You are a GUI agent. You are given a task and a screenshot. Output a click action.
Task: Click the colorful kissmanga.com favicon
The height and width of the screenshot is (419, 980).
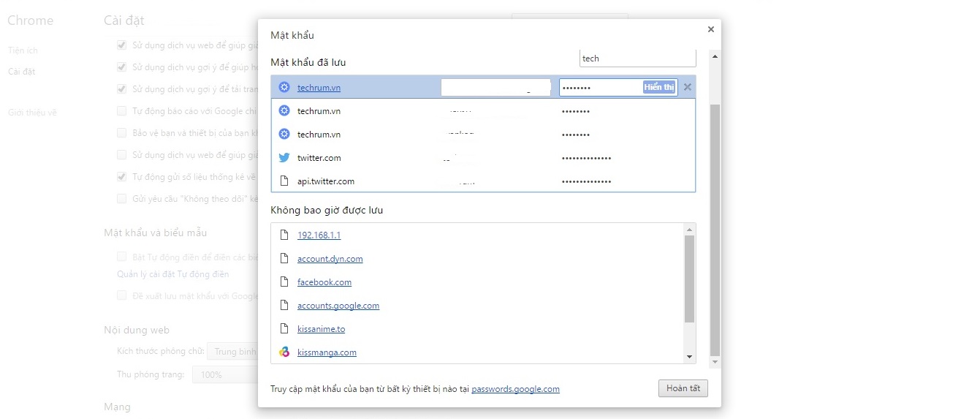click(284, 352)
